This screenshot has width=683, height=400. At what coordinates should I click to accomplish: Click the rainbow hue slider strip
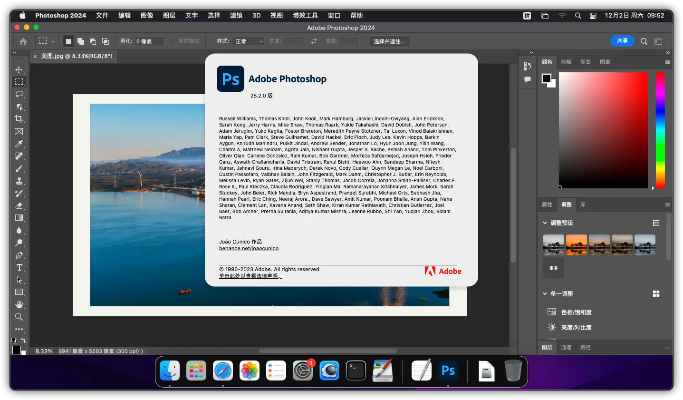660,130
